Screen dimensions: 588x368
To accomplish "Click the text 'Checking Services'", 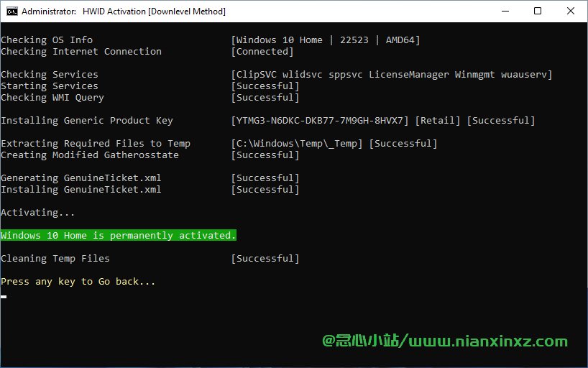I will point(50,74).
